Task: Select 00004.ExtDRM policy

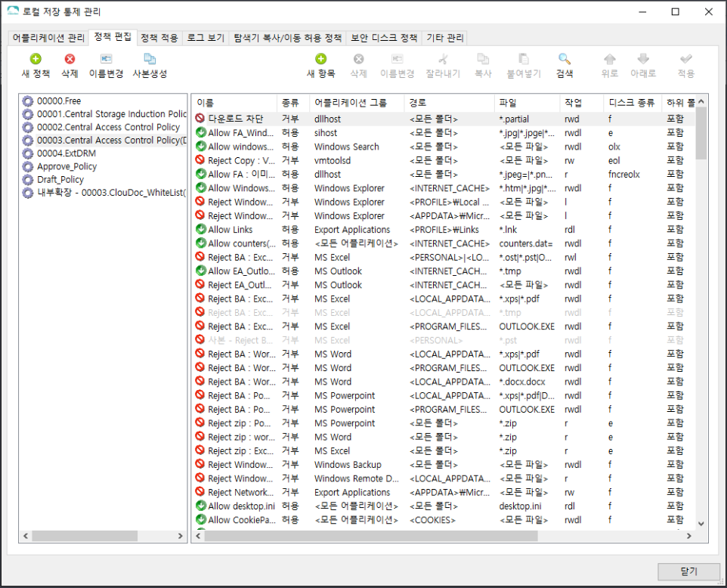Action: [67, 153]
